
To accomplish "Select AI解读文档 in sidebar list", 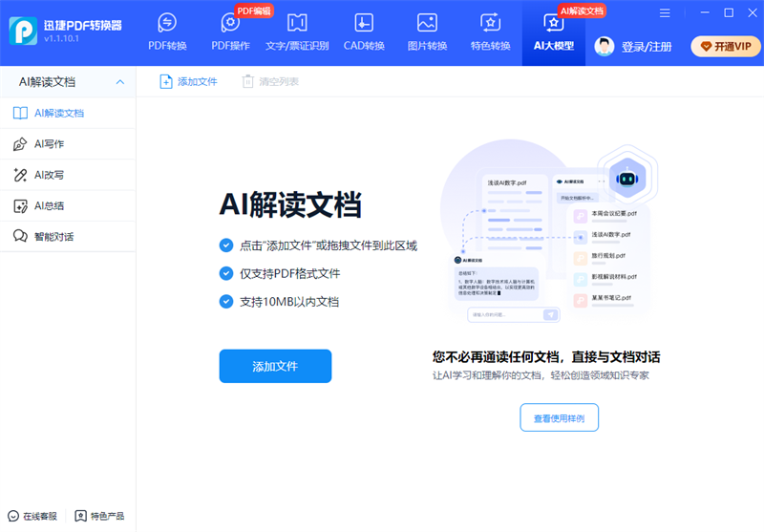I will click(68, 113).
